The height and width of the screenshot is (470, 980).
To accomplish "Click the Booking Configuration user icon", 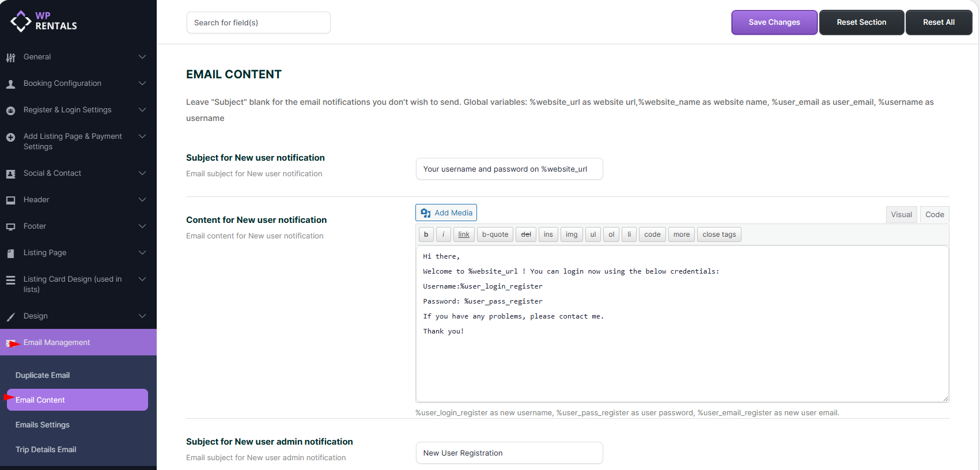I will [x=10, y=84].
